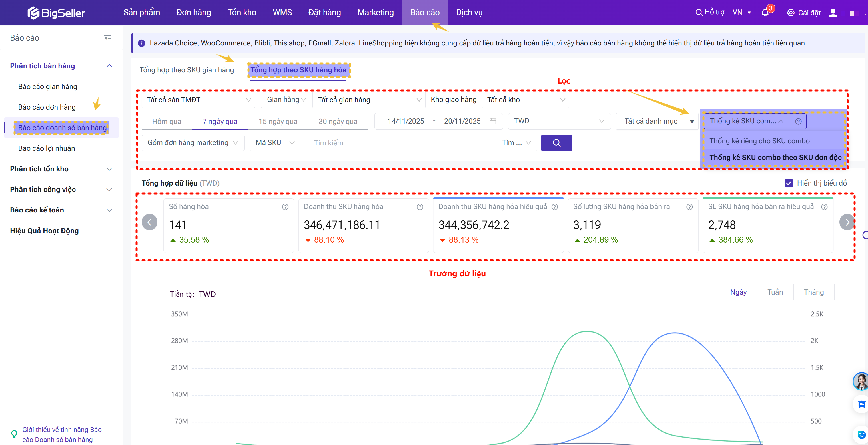Uncheck the Hiển thị biểu đồ checkbox
Screen dimensions: 868x445
point(789,183)
